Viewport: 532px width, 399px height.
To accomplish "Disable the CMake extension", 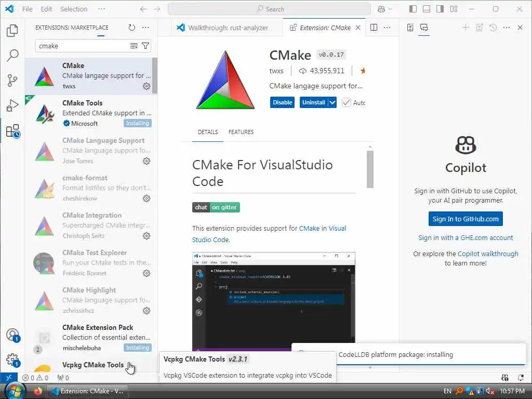I will (x=282, y=102).
